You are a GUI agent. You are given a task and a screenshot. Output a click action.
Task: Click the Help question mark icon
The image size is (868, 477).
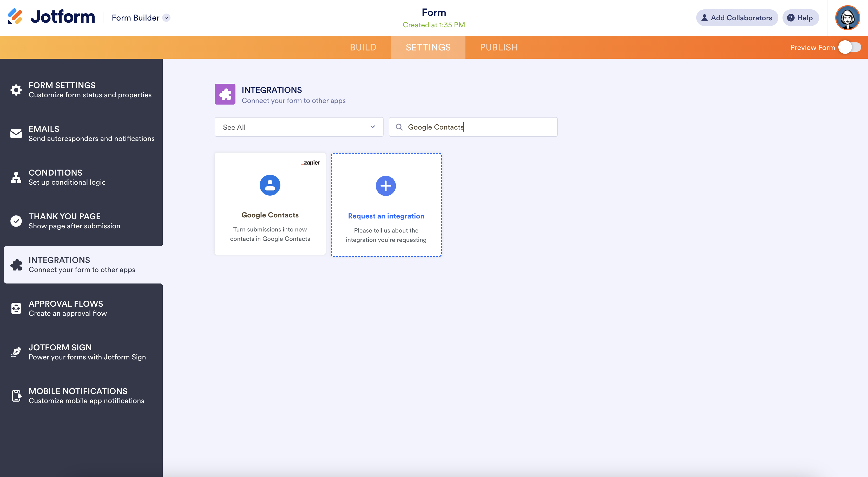[x=791, y=18]
